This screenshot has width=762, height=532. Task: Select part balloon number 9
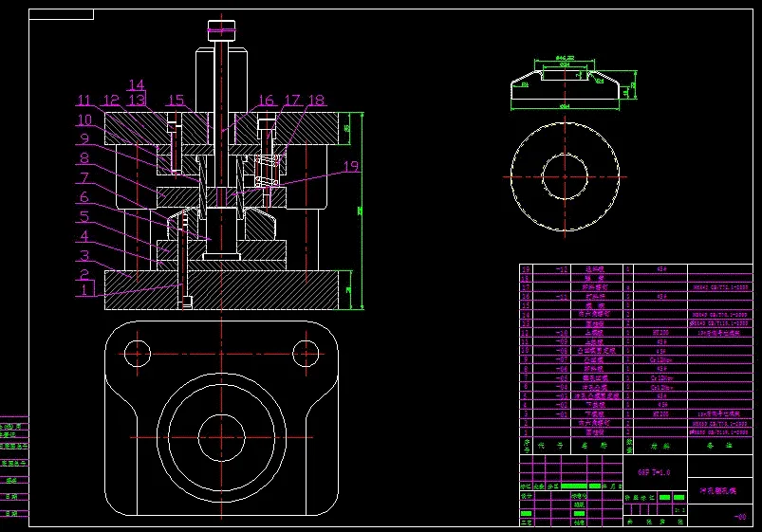coord(84,138)
